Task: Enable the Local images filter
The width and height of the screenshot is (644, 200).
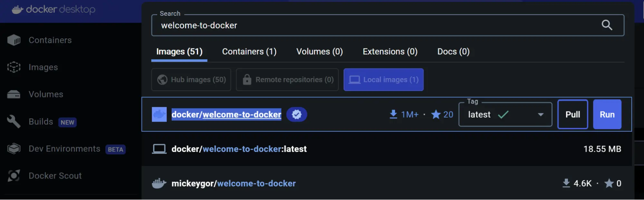Action: click(383, 79)
